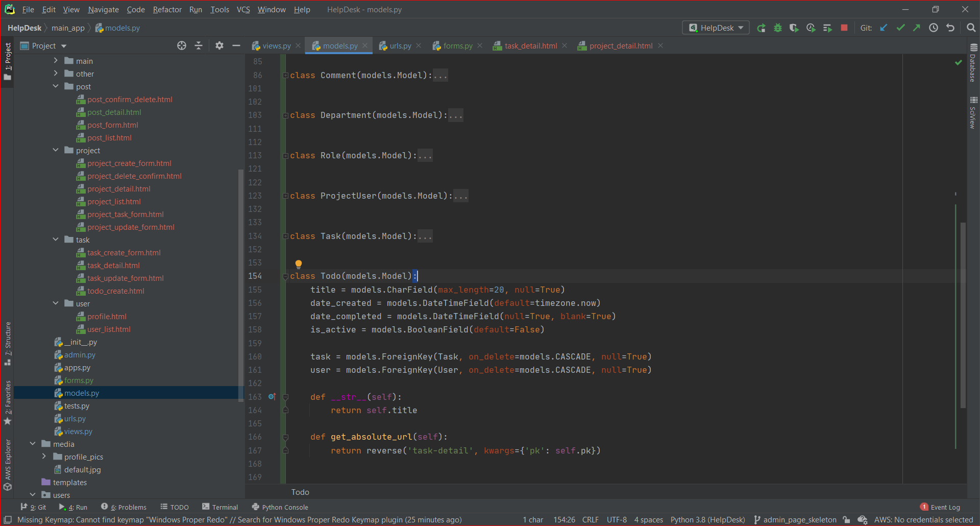
Task: Select admin.py in project tree
Action: (80, 355)
